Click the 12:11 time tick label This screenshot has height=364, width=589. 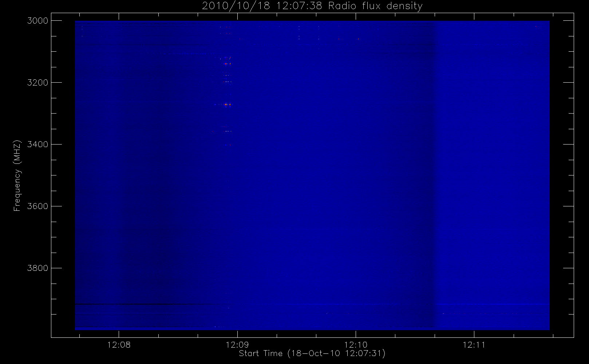(x=474, y=345)
